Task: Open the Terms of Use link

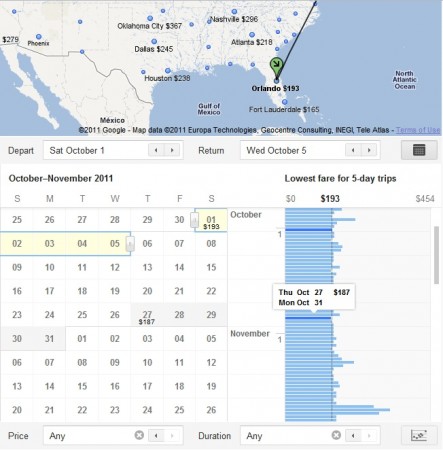Action: click(418, 130)
